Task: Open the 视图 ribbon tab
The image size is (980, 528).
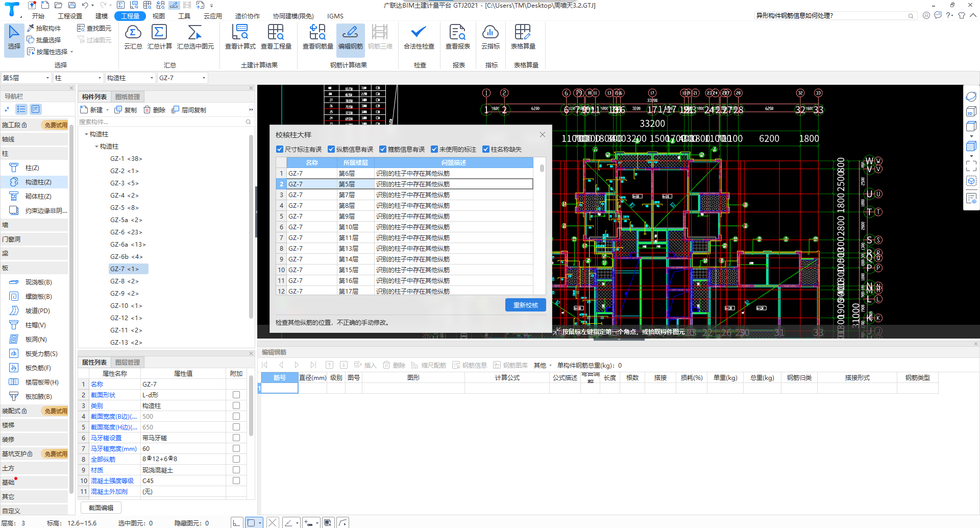Action: 159,16
